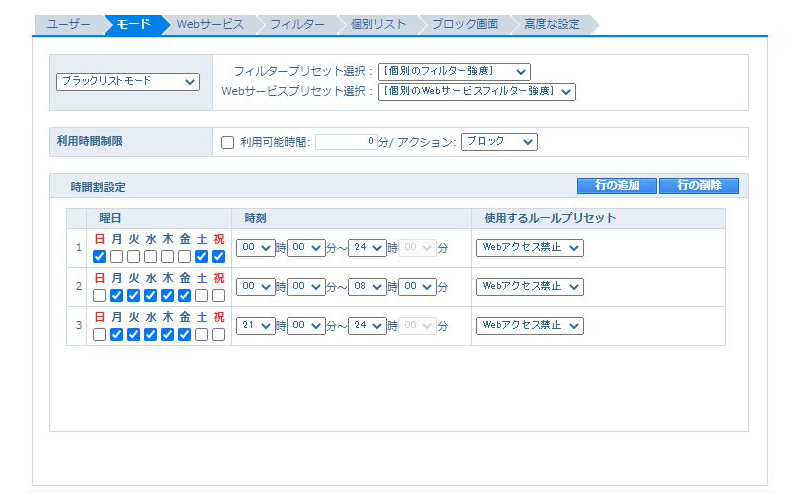
Task: Click the 行の追加 button
Action: pos(617,186)
